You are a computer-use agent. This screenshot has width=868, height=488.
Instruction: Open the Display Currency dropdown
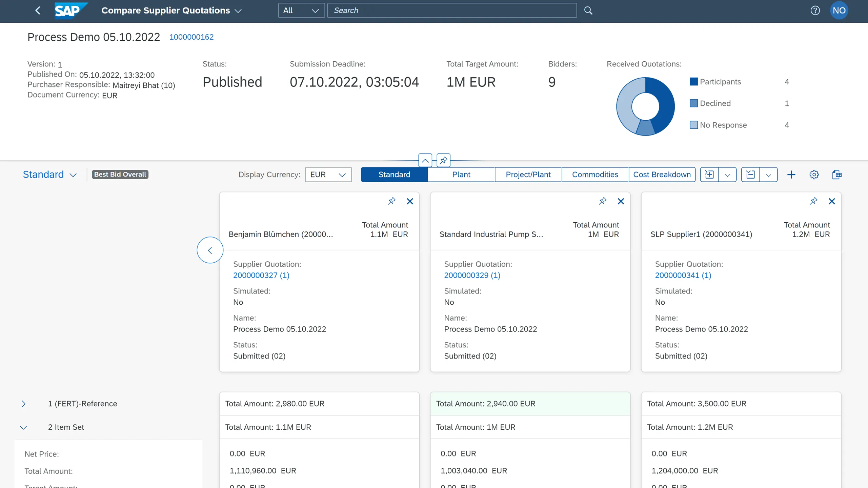pyautogui.click(x=341, y=174)
